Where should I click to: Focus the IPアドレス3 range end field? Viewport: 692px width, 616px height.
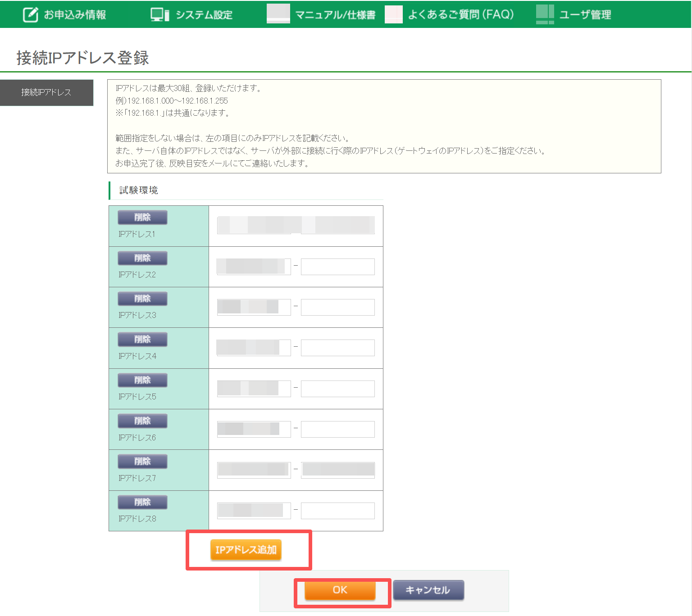338,307
